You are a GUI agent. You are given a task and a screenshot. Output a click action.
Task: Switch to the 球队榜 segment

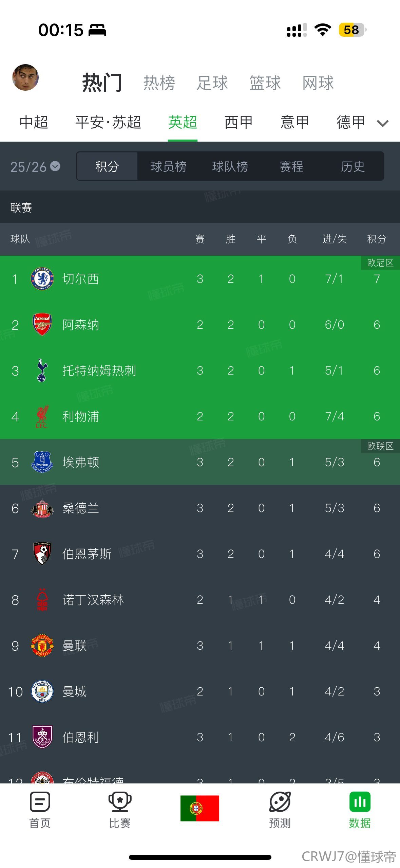click(x=230, y=166)
